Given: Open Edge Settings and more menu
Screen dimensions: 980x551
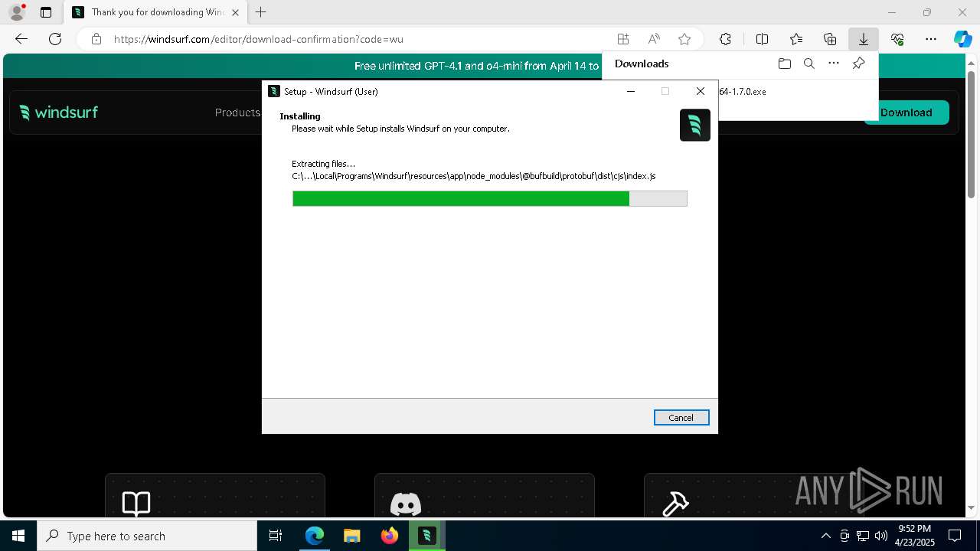Looking at the screenshot, I should 931,39.
